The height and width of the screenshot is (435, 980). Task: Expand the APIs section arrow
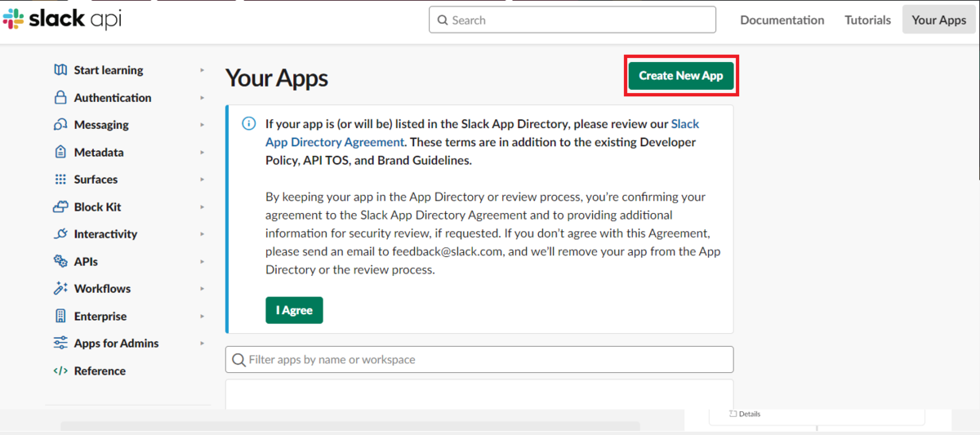pos(203,262)
